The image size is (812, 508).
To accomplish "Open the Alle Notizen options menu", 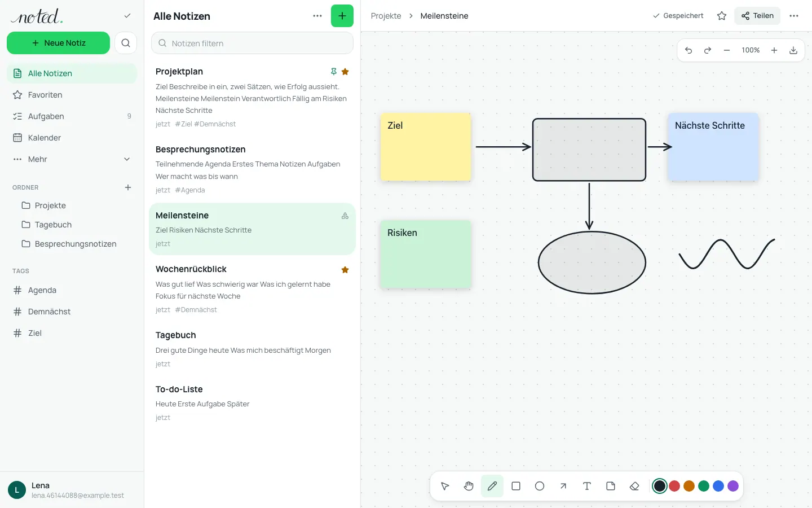I will [317, 16].
